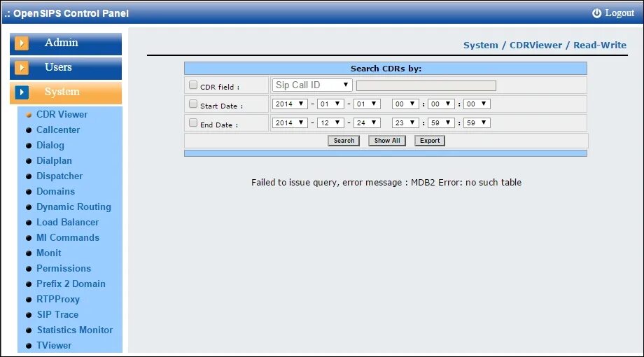
Task: Enable the CDR field checkbox
Action: point(193,85)
